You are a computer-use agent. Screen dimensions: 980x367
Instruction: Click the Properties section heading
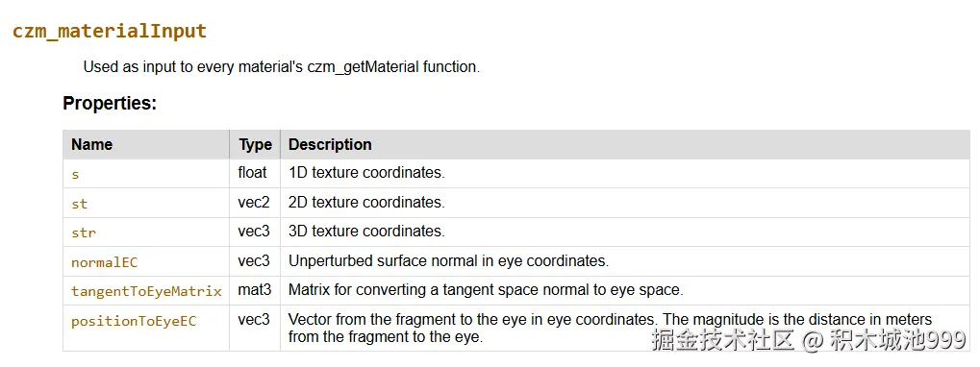(110, 103)
